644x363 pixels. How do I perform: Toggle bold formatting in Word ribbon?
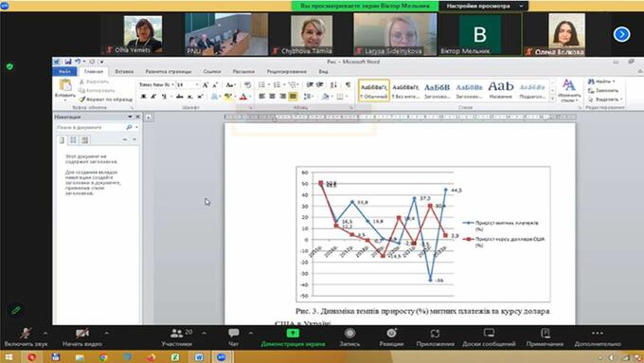143,97
